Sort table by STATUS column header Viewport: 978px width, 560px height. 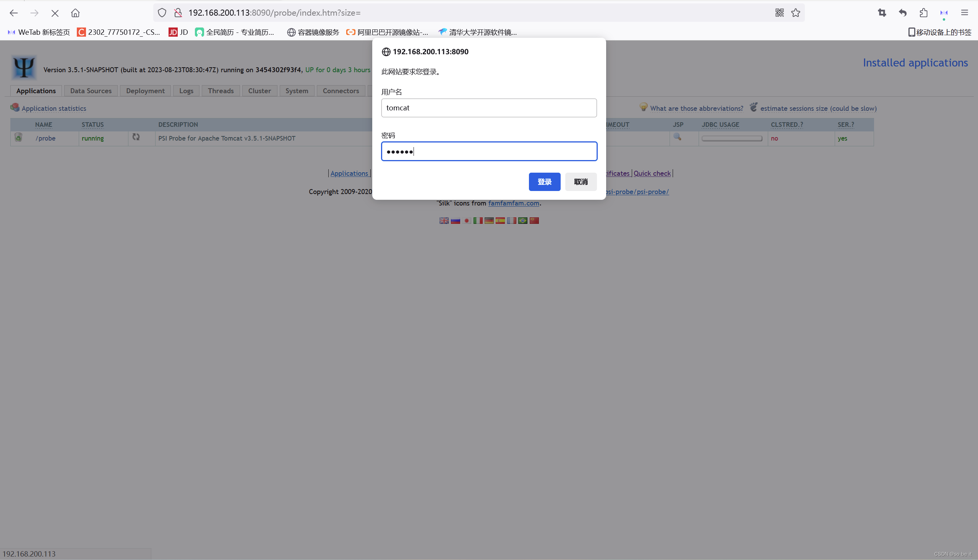(93, 125)
